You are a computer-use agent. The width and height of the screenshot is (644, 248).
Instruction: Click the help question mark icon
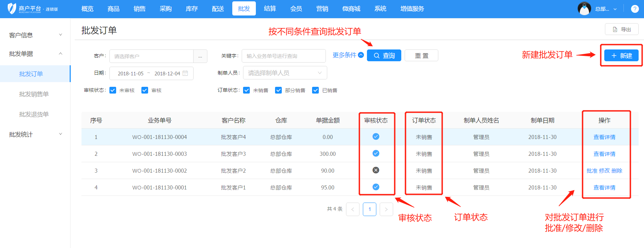(x=635, y=9)
